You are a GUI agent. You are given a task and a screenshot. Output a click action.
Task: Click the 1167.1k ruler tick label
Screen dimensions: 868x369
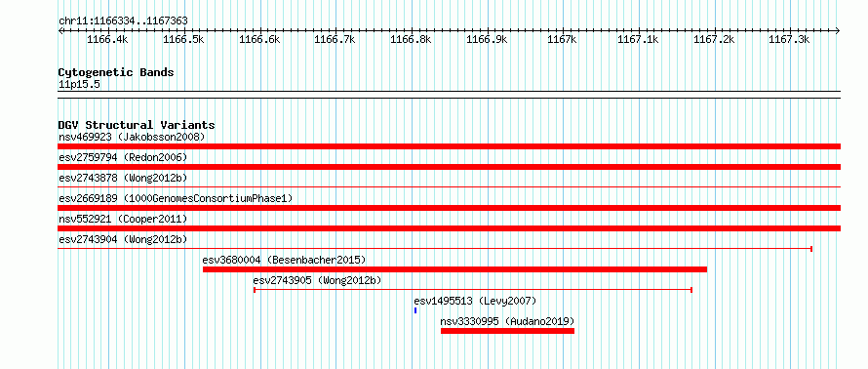[x=638, y=40]
